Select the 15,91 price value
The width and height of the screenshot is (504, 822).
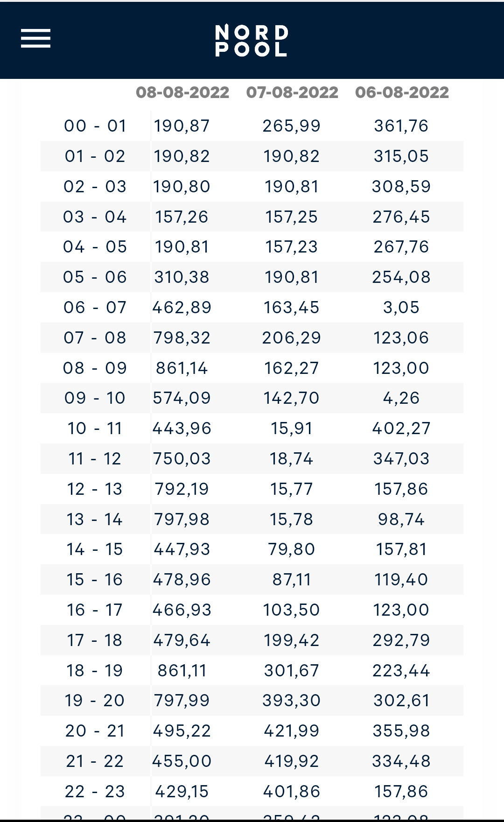pyautogui.click(x=292, y=429)
